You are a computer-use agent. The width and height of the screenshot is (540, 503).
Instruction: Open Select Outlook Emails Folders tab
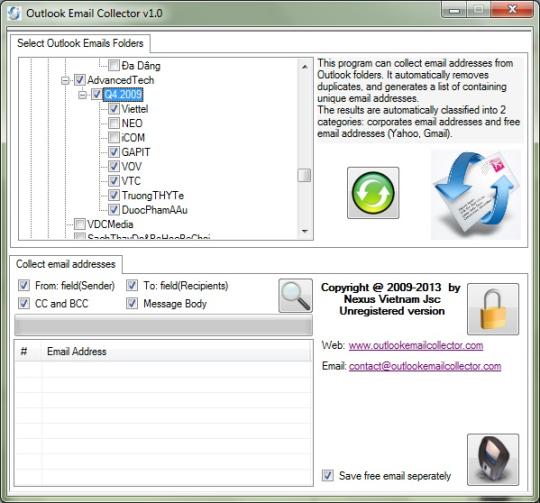click(80, 43)
